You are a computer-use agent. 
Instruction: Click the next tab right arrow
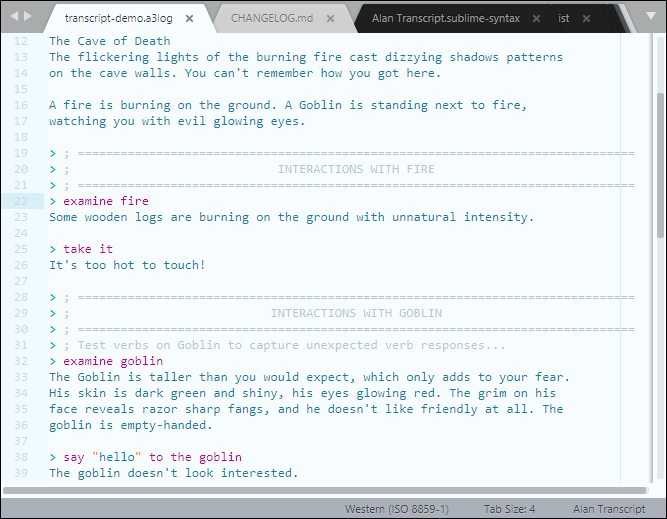click(x=28, y=16)
